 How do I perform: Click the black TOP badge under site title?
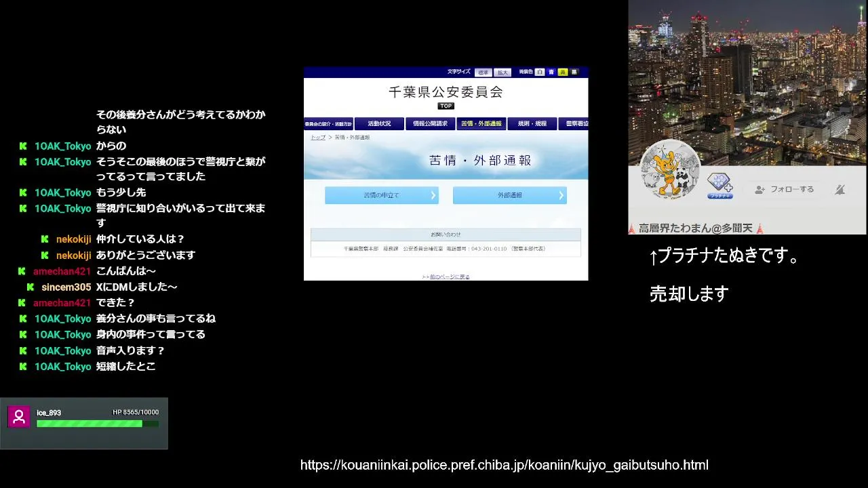tap(446, 106)
